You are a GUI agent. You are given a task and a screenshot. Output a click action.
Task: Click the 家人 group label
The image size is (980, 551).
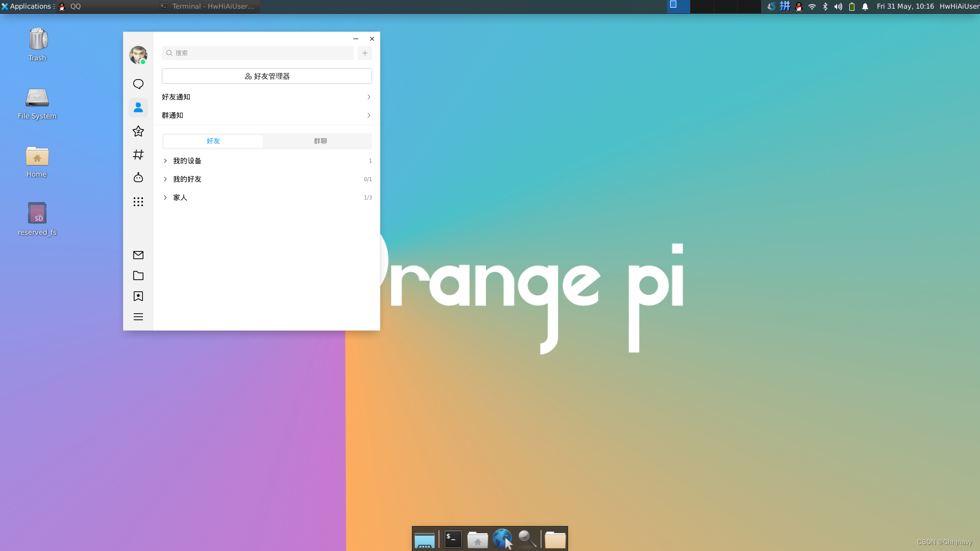coord(180,197)
